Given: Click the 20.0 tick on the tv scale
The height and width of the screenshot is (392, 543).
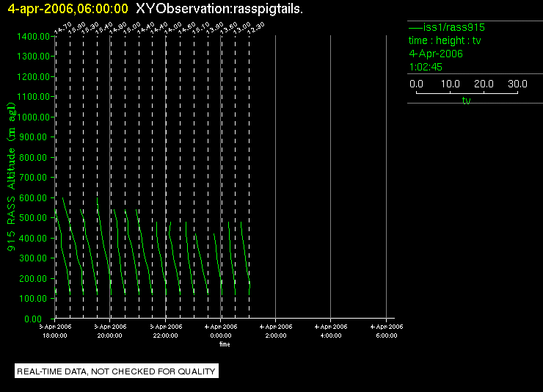Looking at the screenshot, I should click(x=484, y=84).
